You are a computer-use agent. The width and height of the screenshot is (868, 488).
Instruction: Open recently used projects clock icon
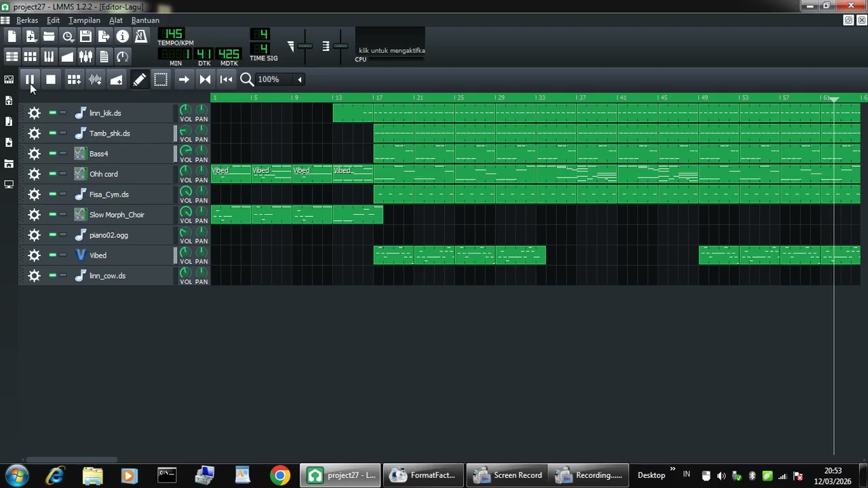click(67, 37)
